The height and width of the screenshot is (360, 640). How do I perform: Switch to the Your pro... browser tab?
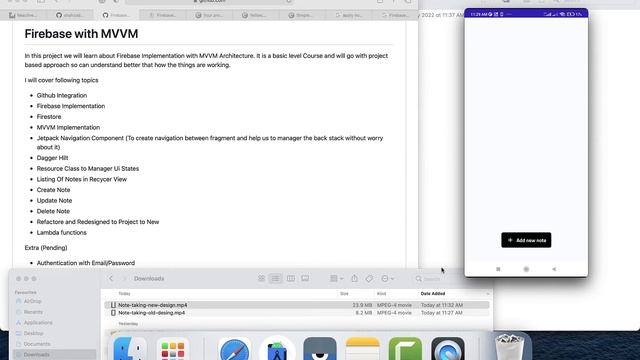tap(209, 15)
